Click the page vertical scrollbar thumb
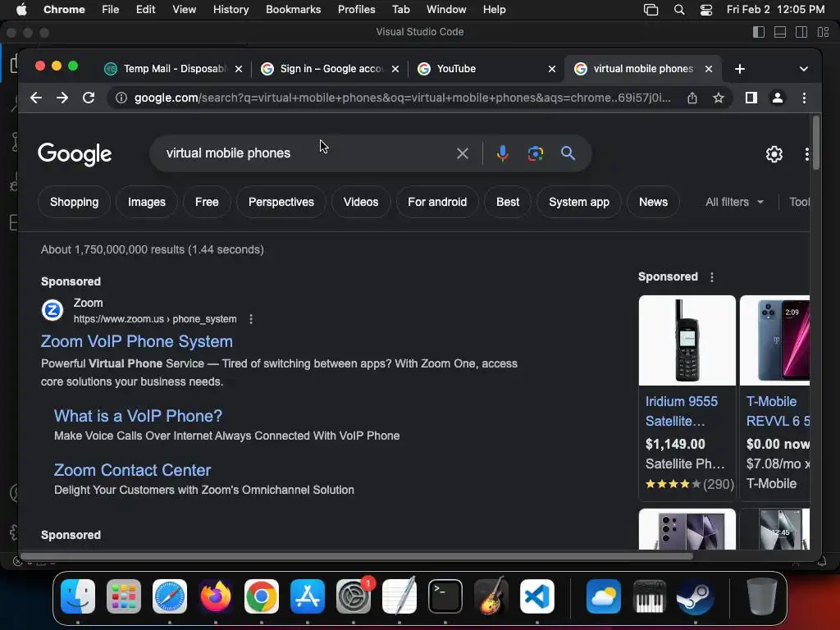 click(816, 143)
